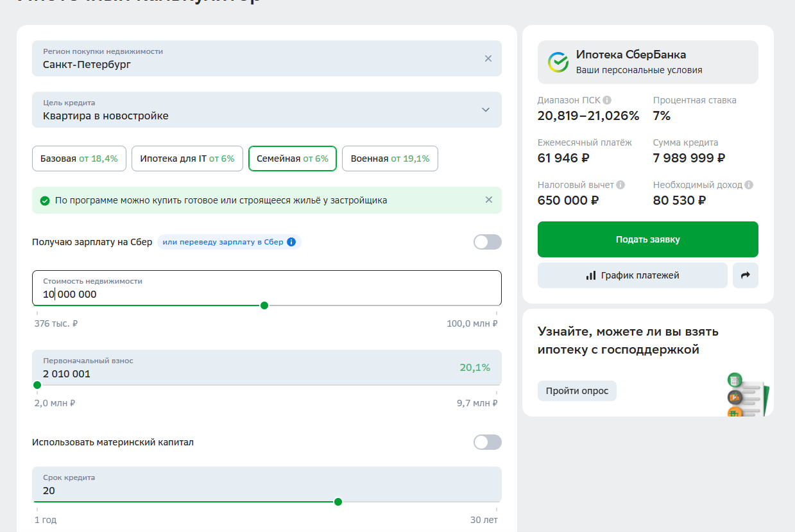Enable Использовать материнский капитал switch

pos(488,442)
